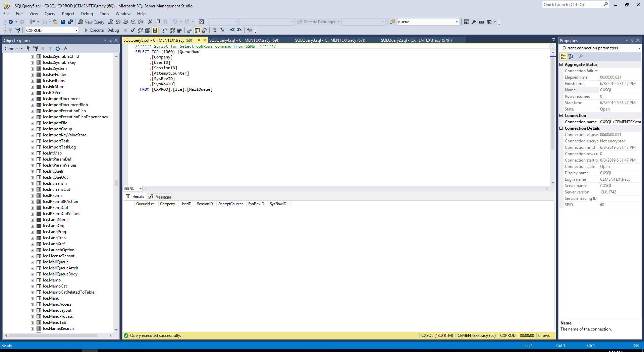Open the Project menu
The height and width of the screenshot is (352, 644).
point(68,14)
